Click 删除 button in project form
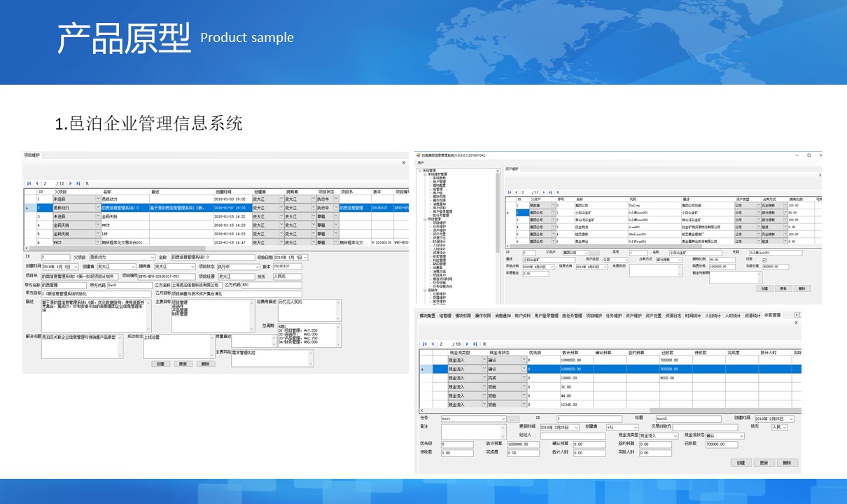 (x=205, y=363)
